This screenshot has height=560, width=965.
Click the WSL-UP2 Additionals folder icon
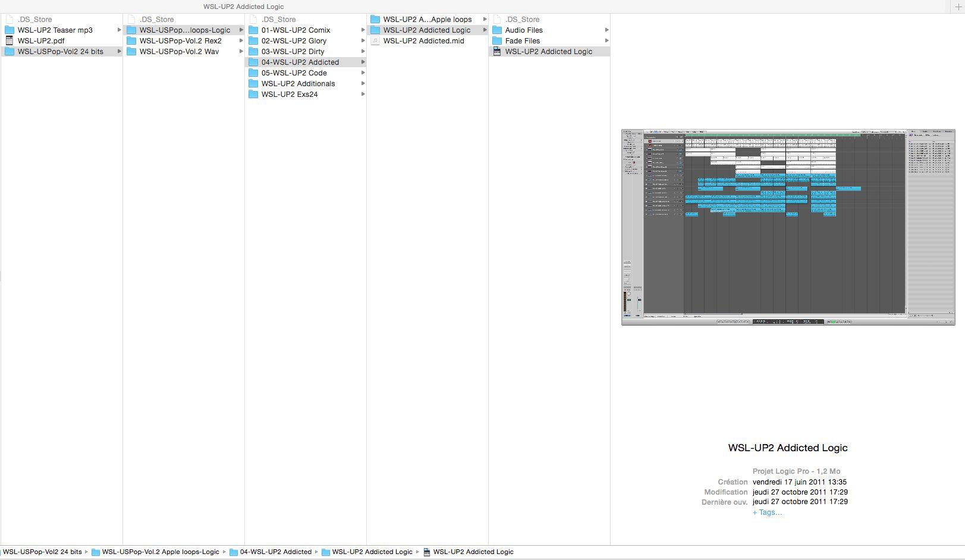coord(253,83)
